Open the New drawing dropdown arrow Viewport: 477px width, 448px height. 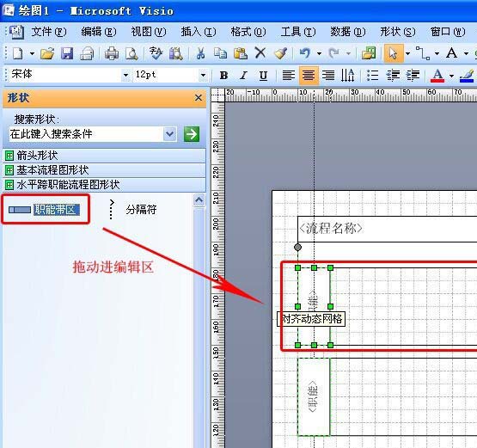tap(32, 54)
